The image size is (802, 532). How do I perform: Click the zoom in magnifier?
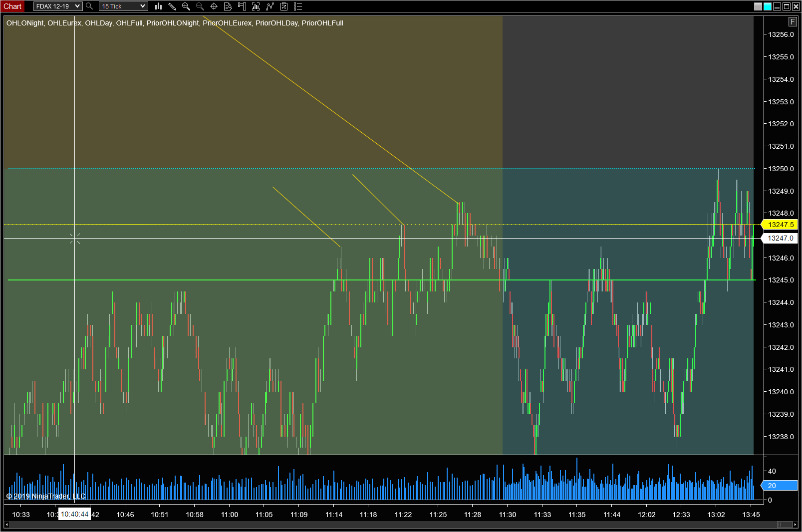pos(186,6)
